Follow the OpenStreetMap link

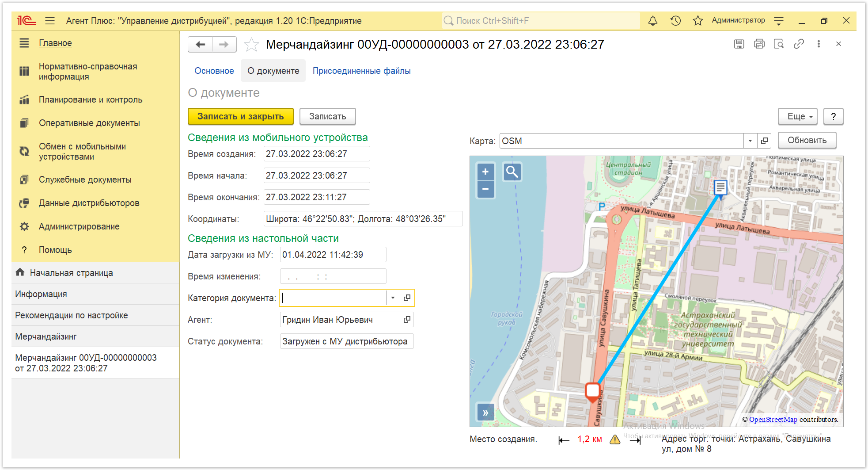773,420
